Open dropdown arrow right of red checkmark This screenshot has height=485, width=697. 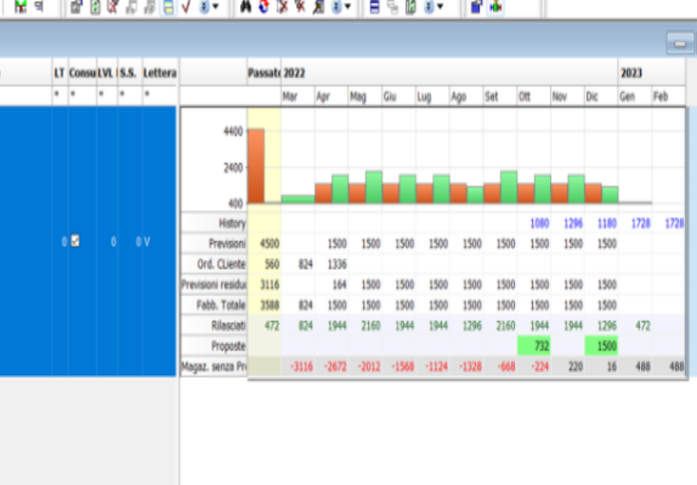coord(209,6)
